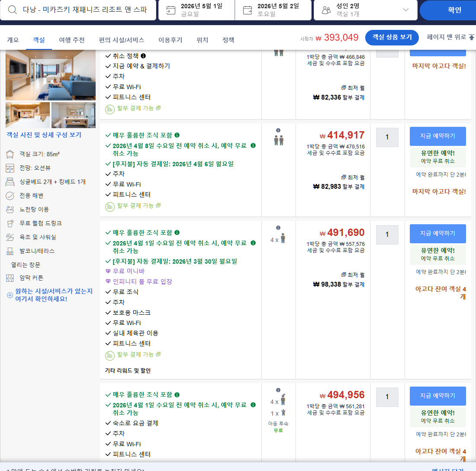
Task: Click the 전망 오션뷰 window icon
Action: tap(10, 168)
